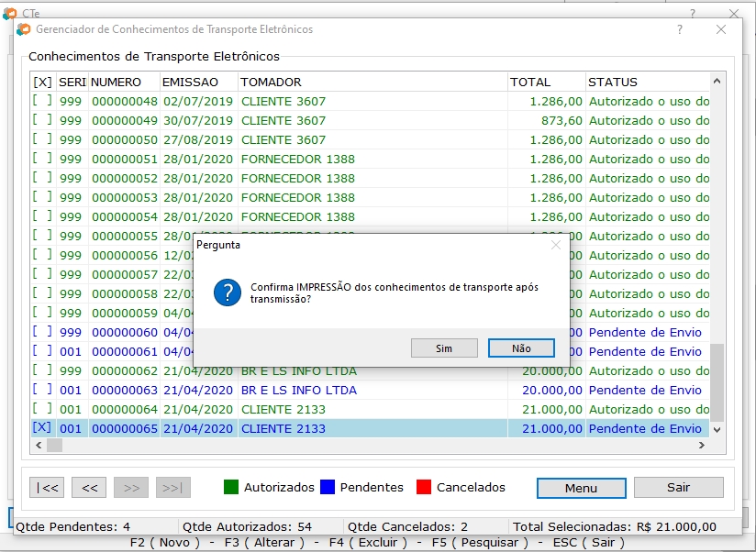Check the box for CTe 000000048
This screenshot has width=756, height=552.
[42, 101]
